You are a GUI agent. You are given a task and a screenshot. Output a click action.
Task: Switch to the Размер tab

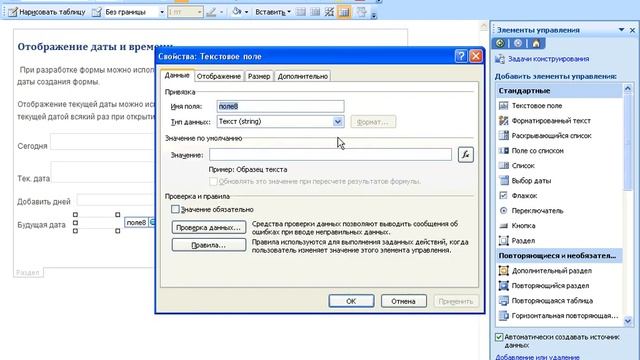pyautogui.click(x=259, y=76)
